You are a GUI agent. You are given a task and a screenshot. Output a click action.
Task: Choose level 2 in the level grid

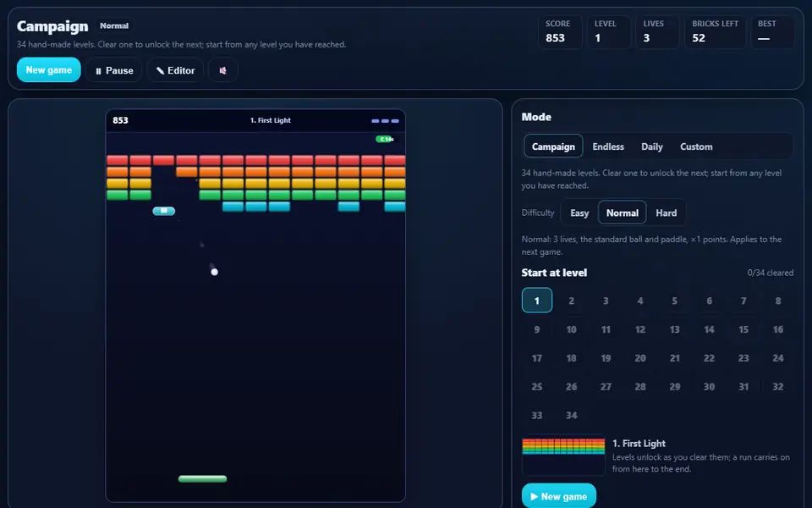[x=571, y=300]
